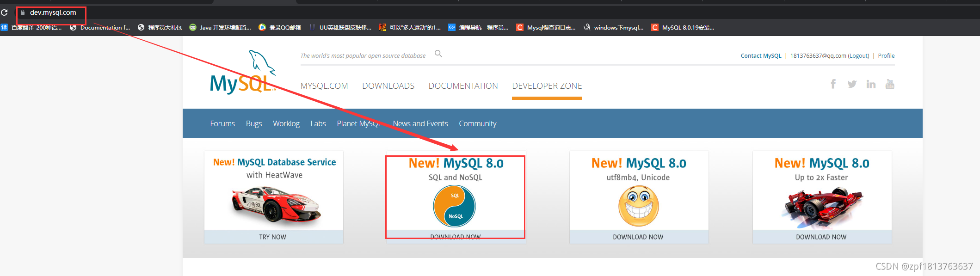
Task: Open Labs in the blue menu
Action: click(318, 124)
